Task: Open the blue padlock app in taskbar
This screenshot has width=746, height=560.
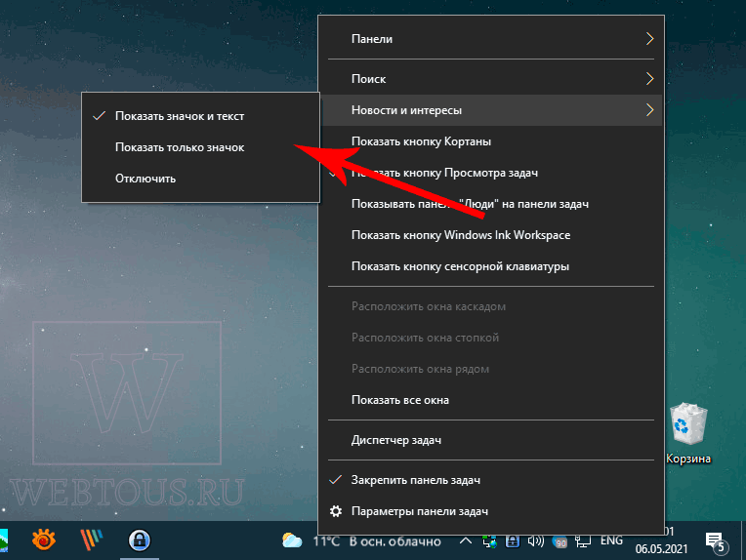Action: coord(140,540)
